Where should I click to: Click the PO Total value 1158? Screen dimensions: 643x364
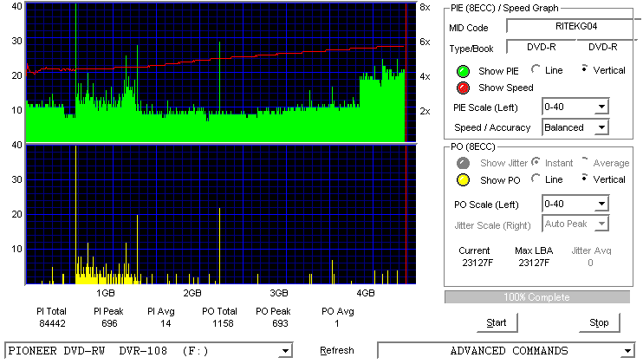[x=223, y=323]
